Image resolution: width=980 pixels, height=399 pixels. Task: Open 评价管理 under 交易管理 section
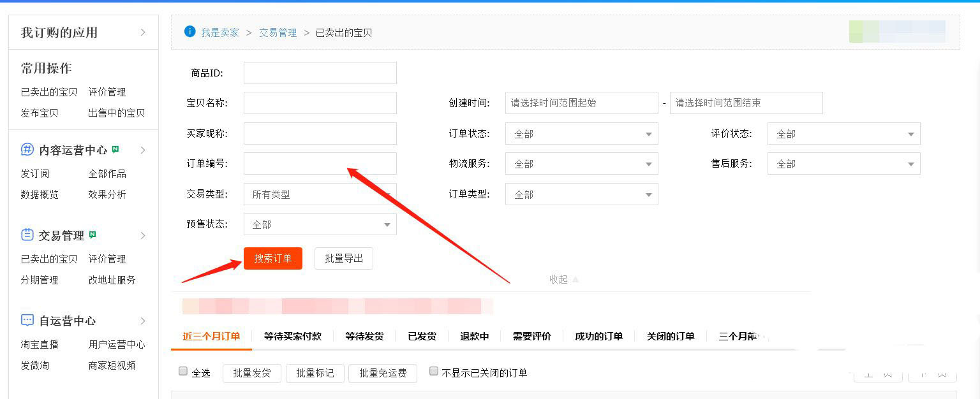(107, 259)
